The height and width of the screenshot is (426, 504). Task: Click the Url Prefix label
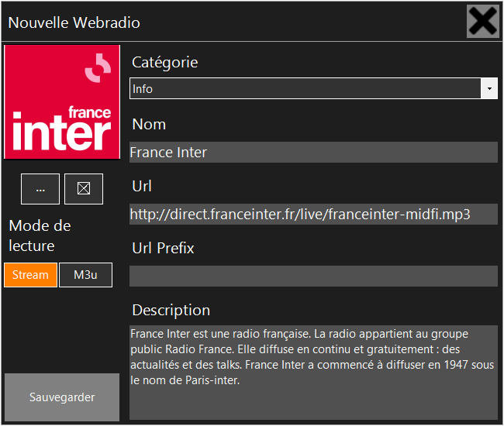164,248
